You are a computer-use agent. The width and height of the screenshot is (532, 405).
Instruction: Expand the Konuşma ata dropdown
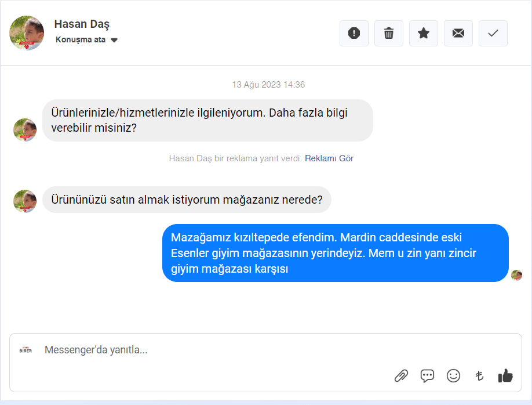click(x=86, y=40)
